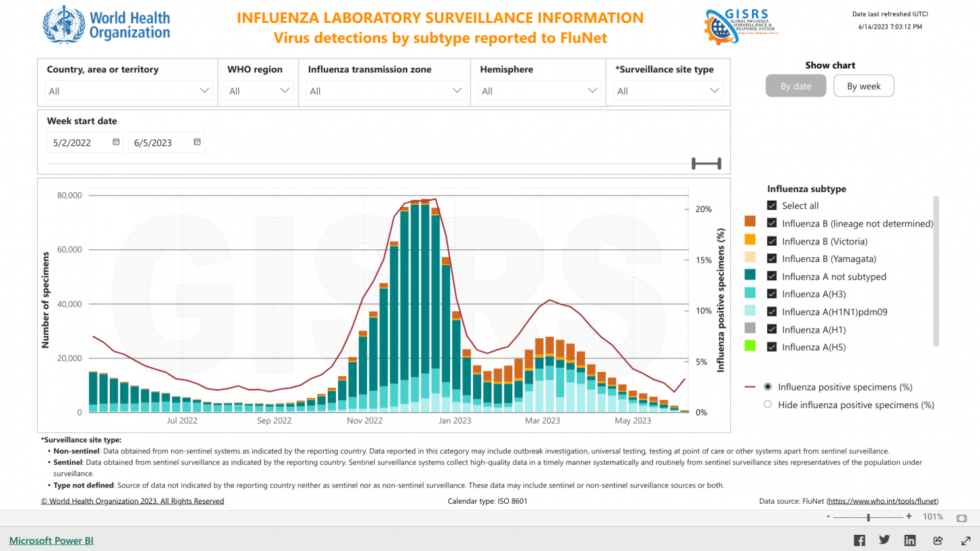Image resolution: width=980 pixels, height=551 pixels.
Task: Open the Microsoft Power BI link
Action: 50,540
